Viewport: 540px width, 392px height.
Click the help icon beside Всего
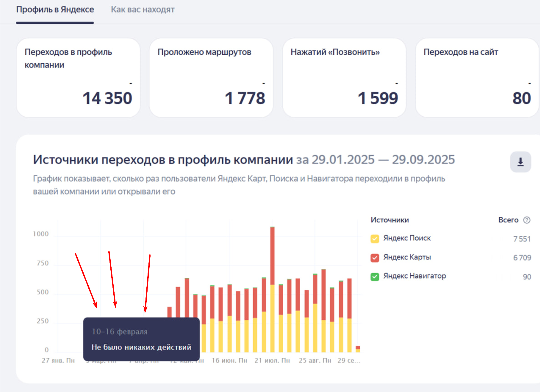point(527,220)
